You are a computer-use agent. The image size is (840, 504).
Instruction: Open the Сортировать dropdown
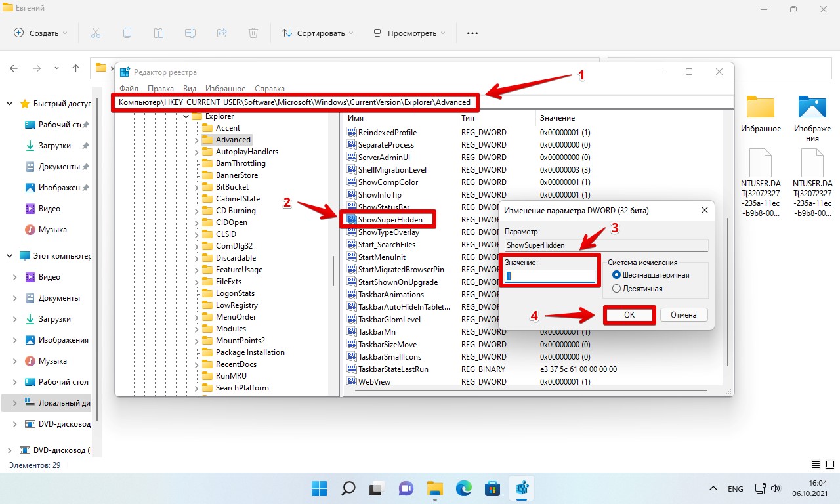tap(318, 33)
